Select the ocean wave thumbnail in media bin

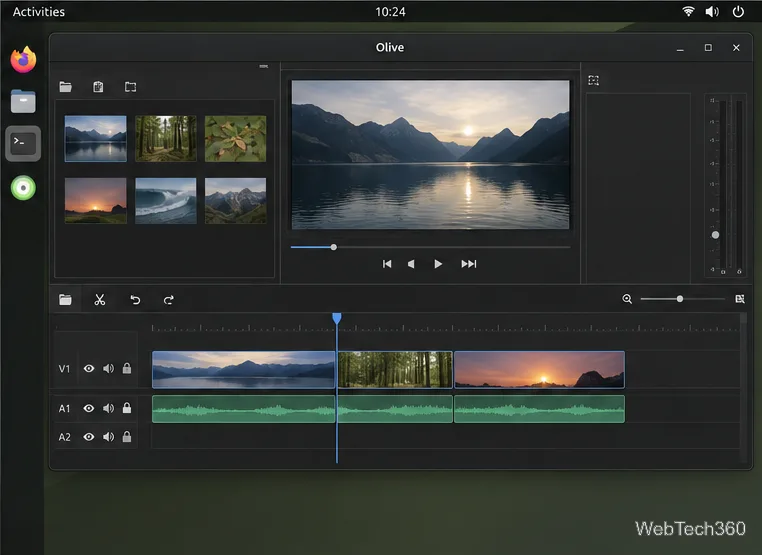[166, 200]
